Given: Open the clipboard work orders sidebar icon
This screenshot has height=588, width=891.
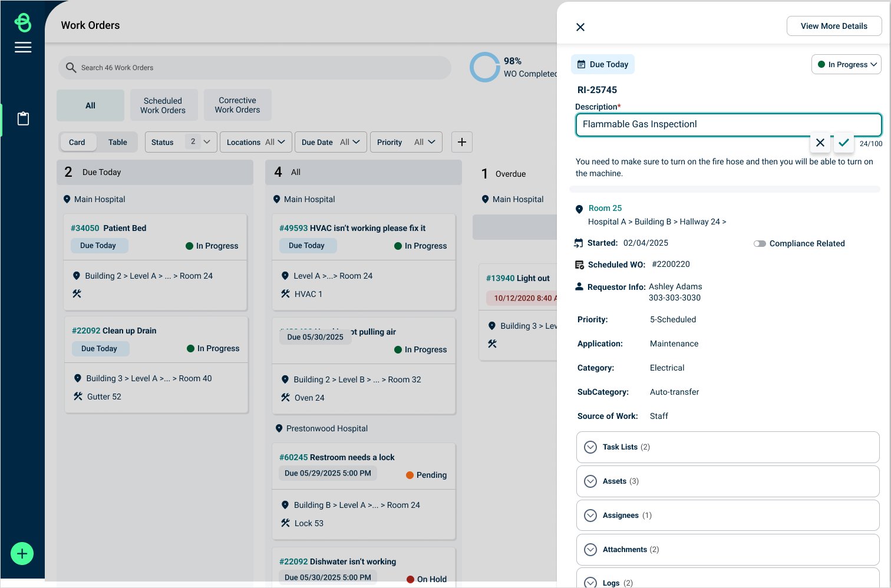Looking at the screenshot, I should coord(23,118).
